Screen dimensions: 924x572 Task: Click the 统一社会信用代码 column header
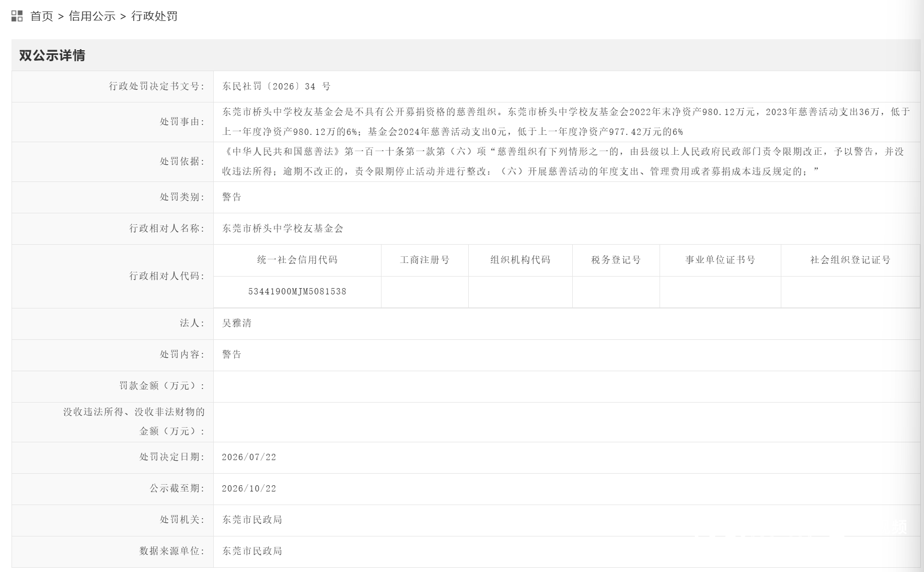tap(297, 260)
